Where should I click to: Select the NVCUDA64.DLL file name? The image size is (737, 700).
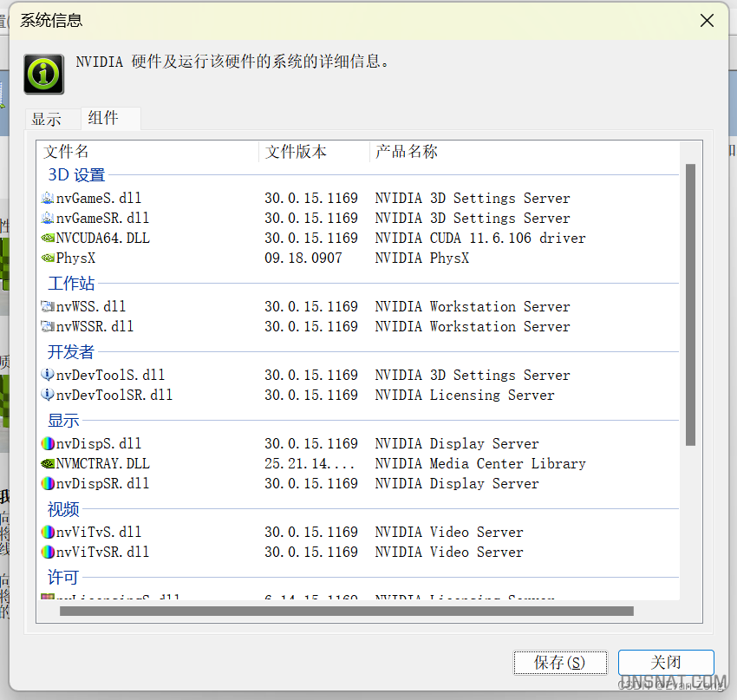pos(103,238)
